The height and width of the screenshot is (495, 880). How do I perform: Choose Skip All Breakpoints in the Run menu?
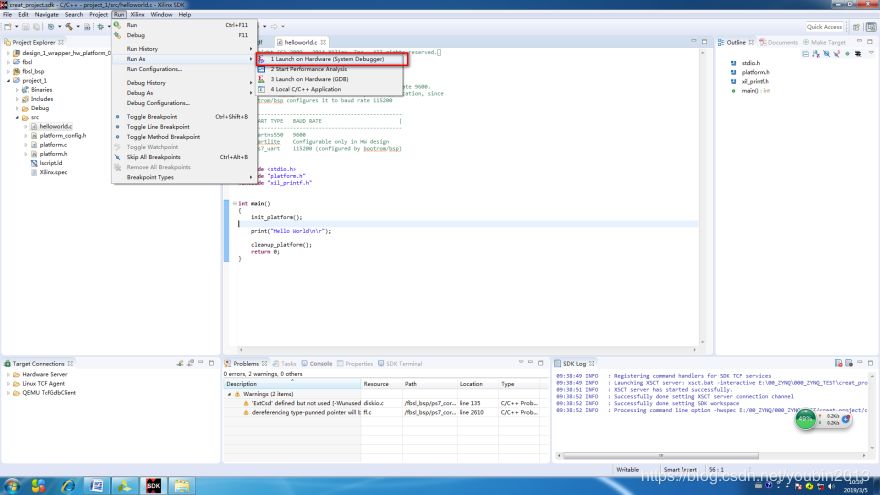click(x=153, y=157)
